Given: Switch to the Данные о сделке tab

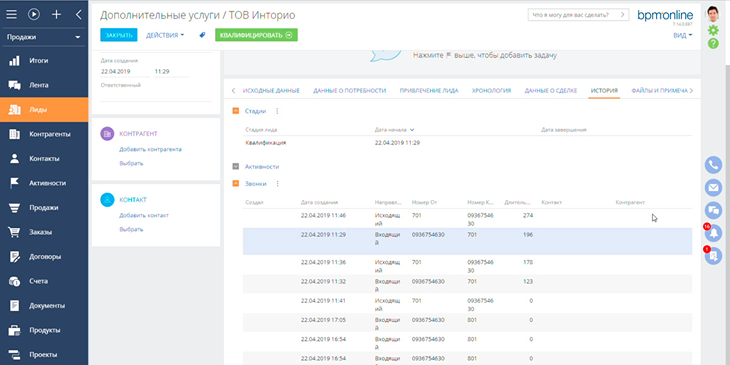Looking at the screenshot, I should coord(551,91).
